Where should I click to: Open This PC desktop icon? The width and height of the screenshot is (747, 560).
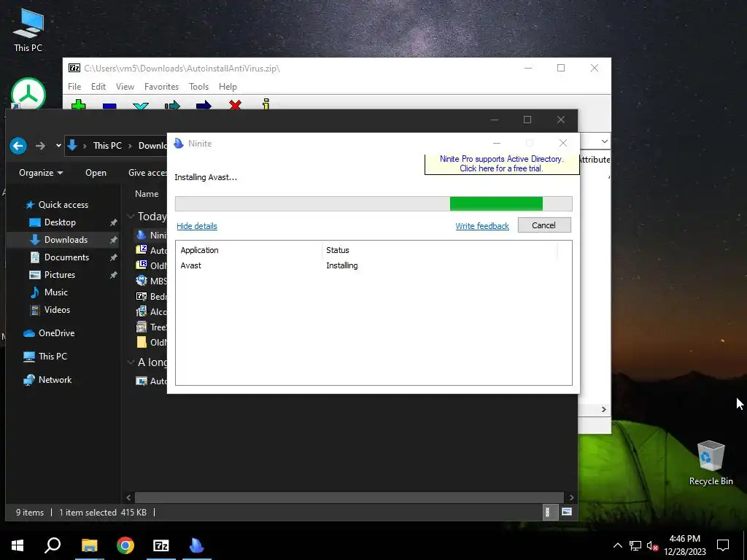(28, 29)
